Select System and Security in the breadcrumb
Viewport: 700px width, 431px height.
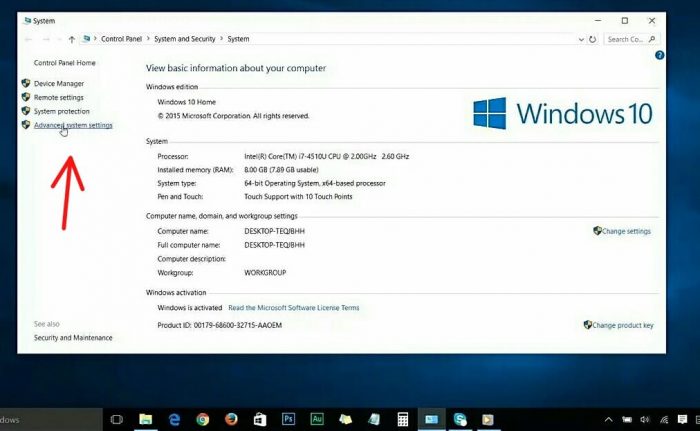(x=185, y=39)
